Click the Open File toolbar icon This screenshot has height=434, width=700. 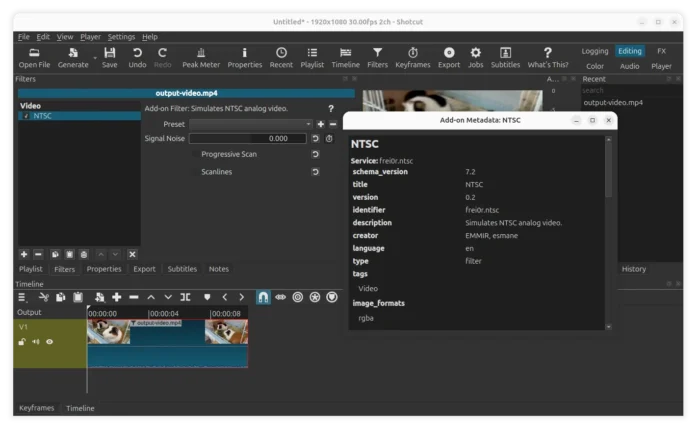34,58
